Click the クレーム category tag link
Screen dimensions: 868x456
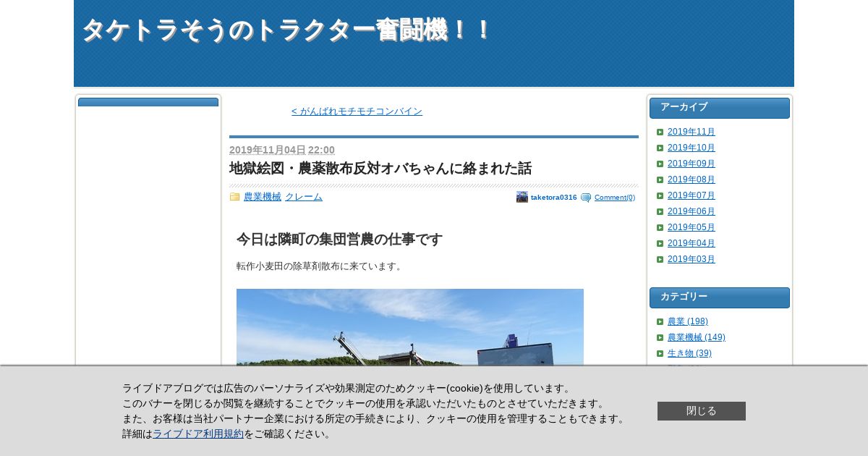pyautogui.click(x=304, y=197)
